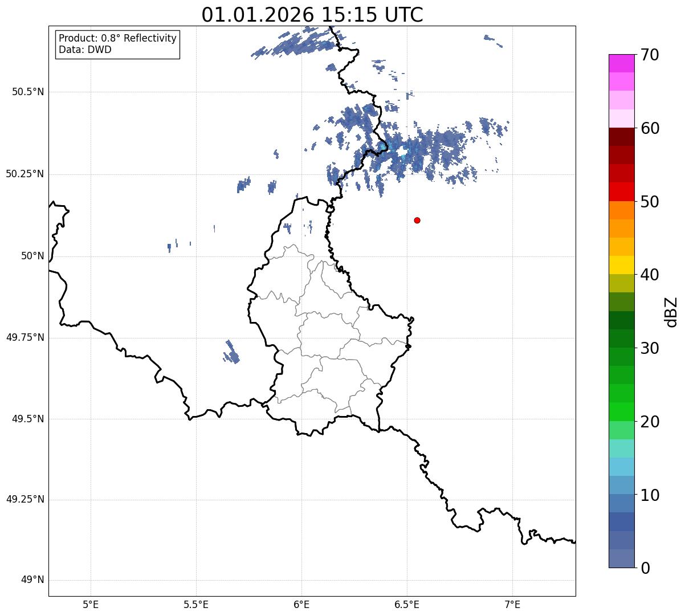Click the light-blue echo core near 50.3°N 6.4°E
The image size is (685, 616).
tap(384, 147)
